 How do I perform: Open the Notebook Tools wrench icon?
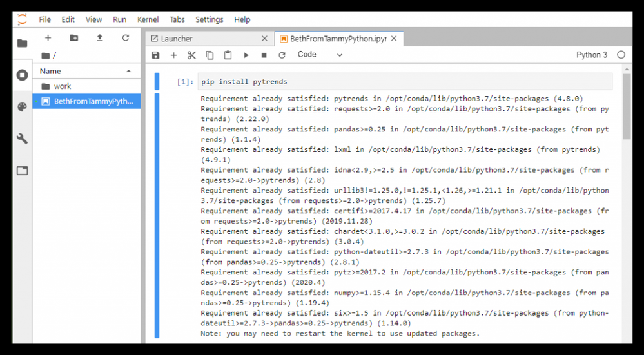click(x=22, y=139)
